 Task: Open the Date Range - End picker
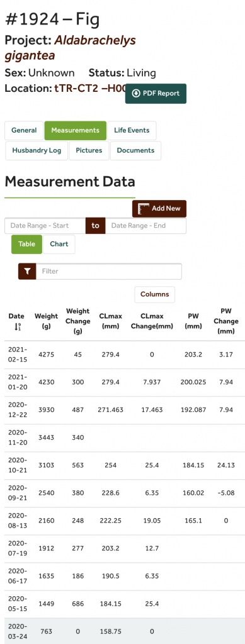145,226
